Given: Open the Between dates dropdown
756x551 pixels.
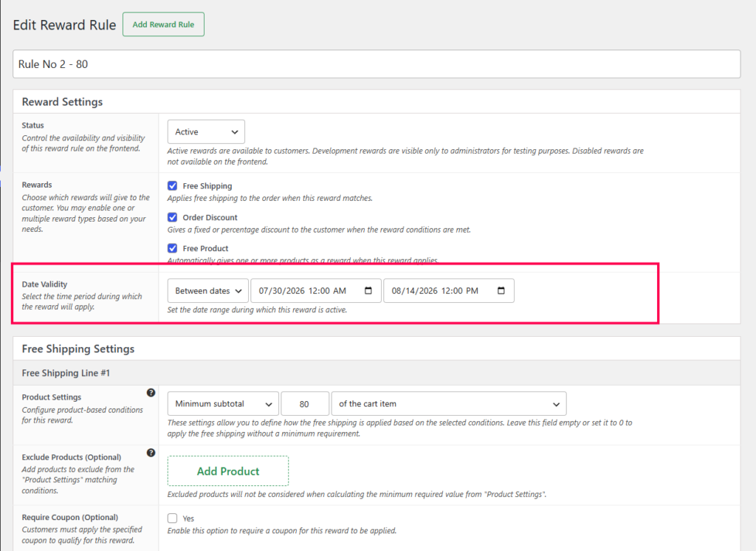Looking at the screenshot, I should pyautogui.click(x=207, y=290).
